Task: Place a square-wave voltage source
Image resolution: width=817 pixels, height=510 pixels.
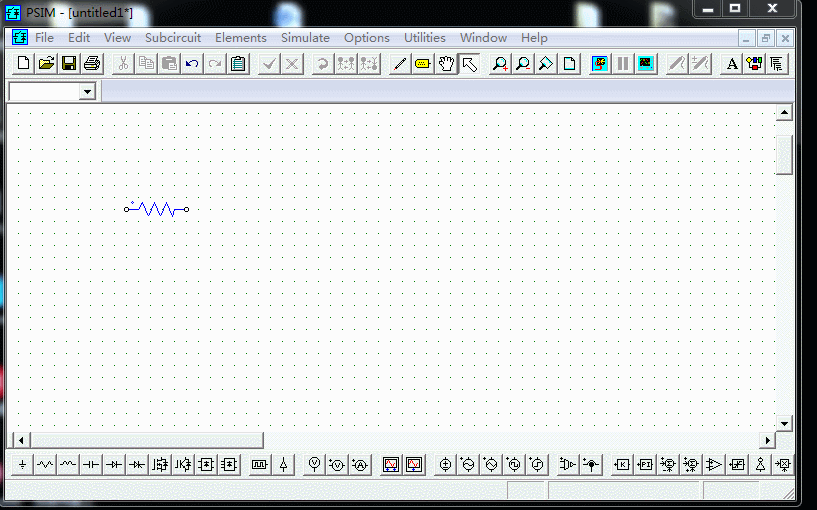Action: coord(514,464)
